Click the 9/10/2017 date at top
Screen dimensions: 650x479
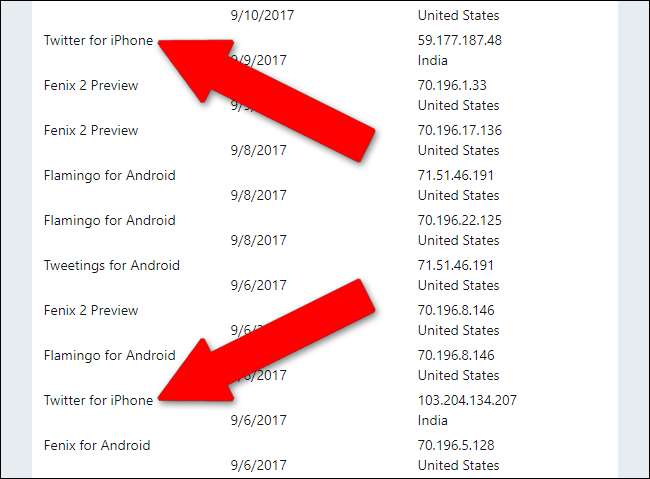262,15
